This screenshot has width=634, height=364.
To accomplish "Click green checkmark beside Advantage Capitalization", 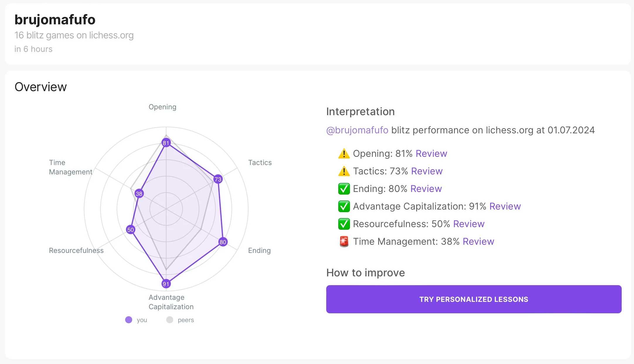I will (x=344, y=206).
